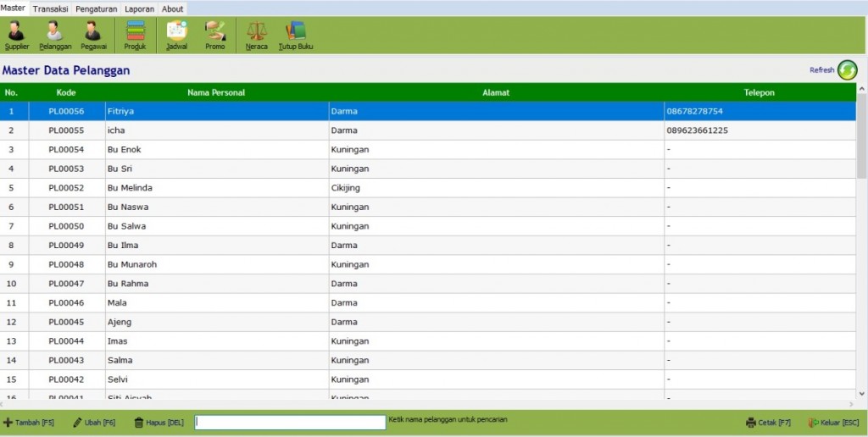Screen dimensions: 868x437
Task: Click the code cell PL00056
Action: pyautogui.click(x=66, y=111)
